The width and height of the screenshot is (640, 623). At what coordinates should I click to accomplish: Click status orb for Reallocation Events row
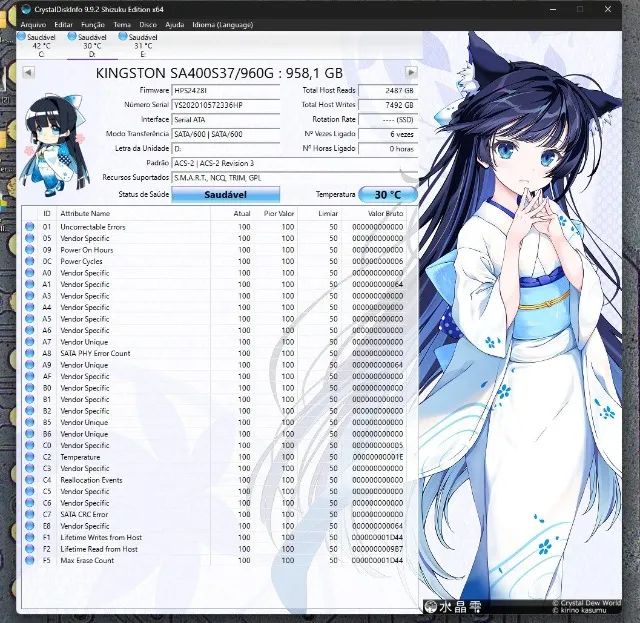(29, 480)
